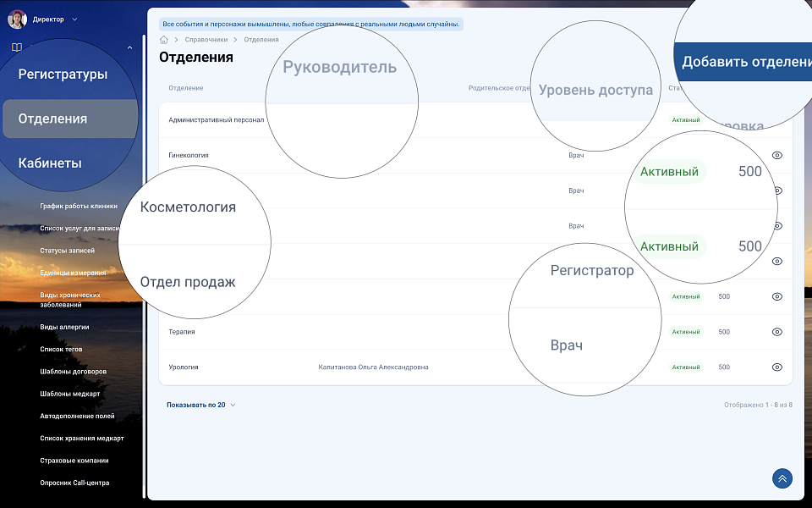The image size is (812, 508).
Task: Open 'Страховые компании' from the sidebar
Action: (x=74, y=461)
